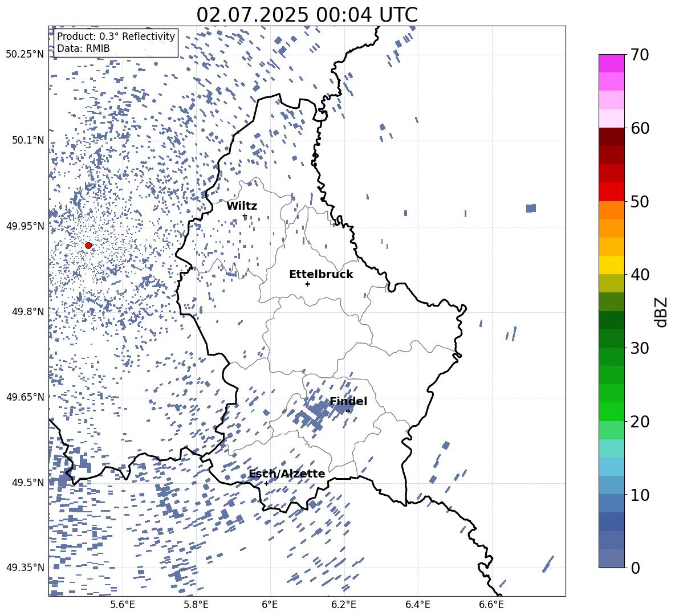The image size is (675, 616).
Task: Click the Esch/Alzette station cross marker
Action: click(x=266, y=483)
